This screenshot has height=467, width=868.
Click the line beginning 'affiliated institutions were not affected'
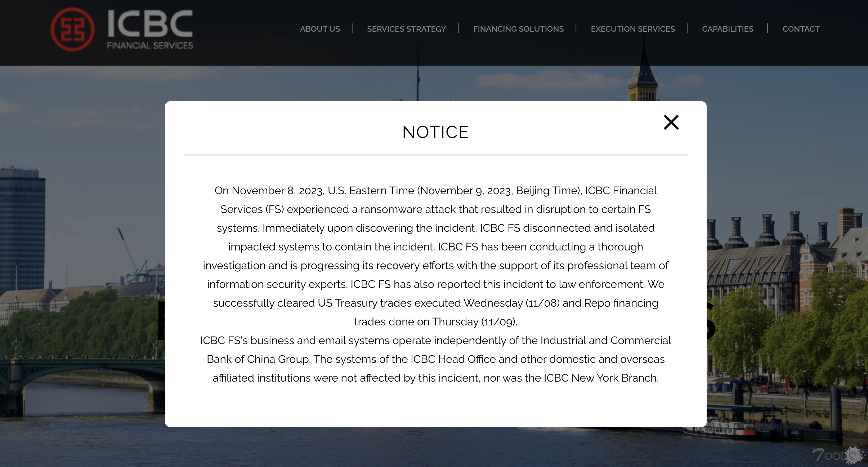pyautogui.click(x=435, y=378)
